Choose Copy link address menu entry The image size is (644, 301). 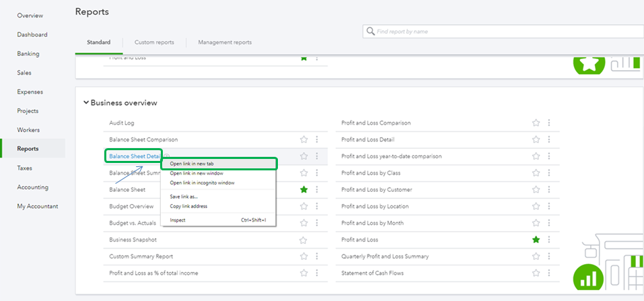[188, 205]
